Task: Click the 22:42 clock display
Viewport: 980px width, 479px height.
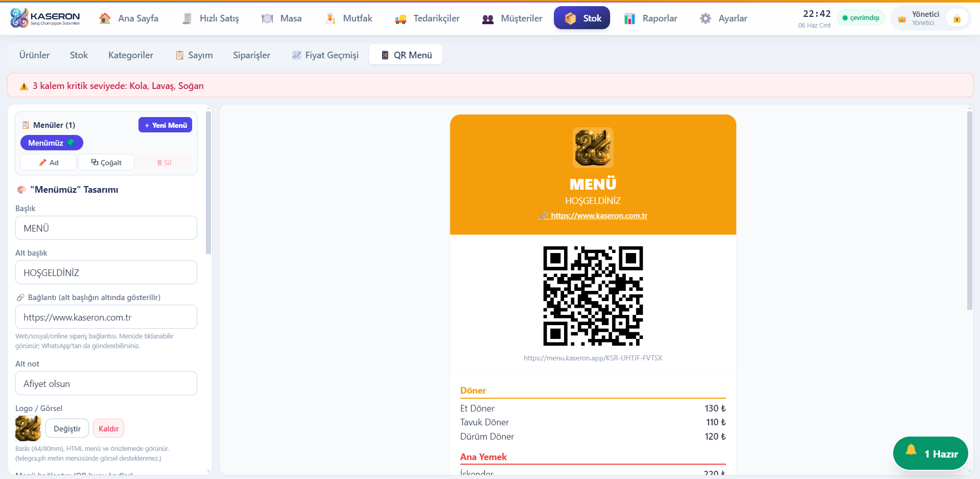Action: [816, 14]
